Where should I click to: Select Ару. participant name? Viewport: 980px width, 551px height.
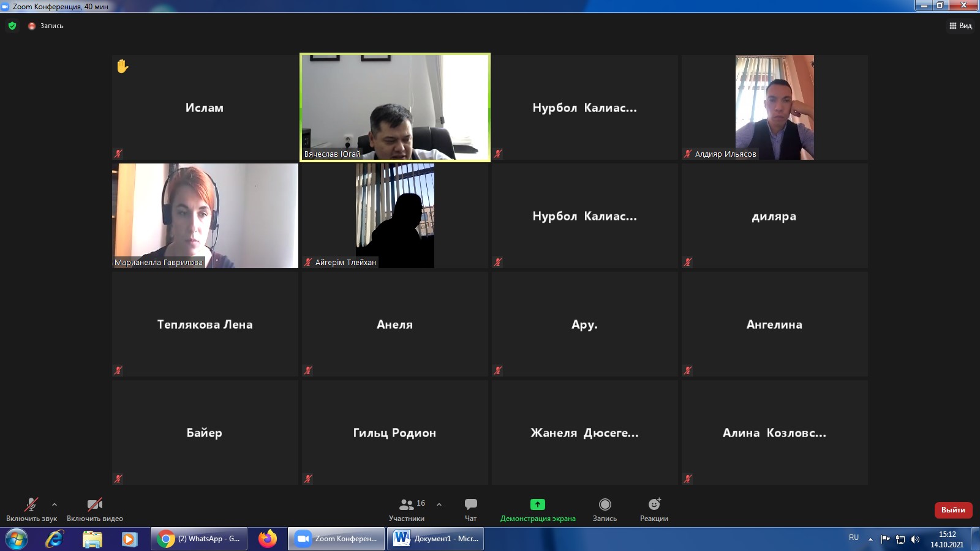tap(584, 324)
